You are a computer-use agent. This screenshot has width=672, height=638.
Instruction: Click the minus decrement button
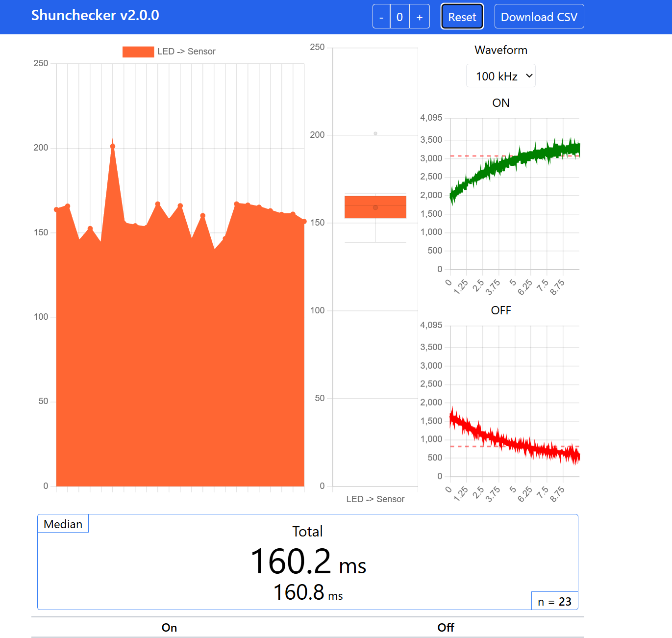click(381, 17)
